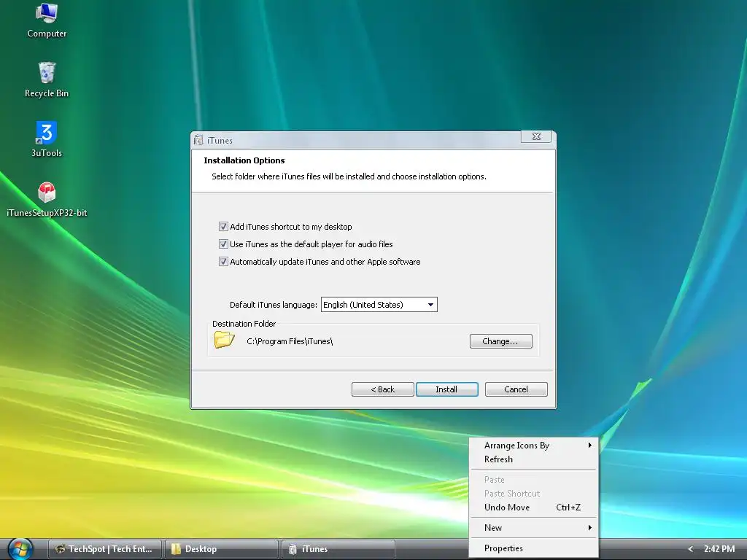This screenshot has height=560, width=747.
Task: Expand the Arrange Icons By submenu
Action: coord(534,446)
